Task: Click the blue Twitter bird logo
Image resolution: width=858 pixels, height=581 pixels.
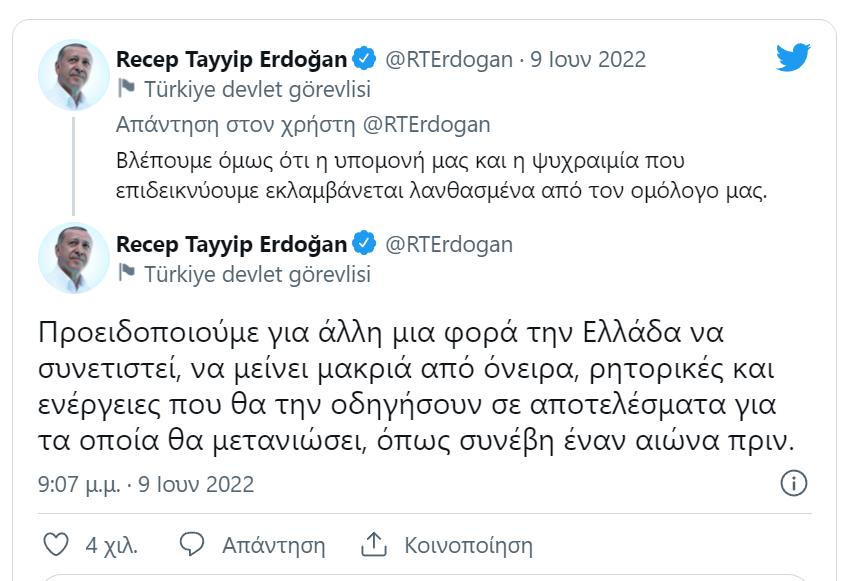Action: [792, 58]
